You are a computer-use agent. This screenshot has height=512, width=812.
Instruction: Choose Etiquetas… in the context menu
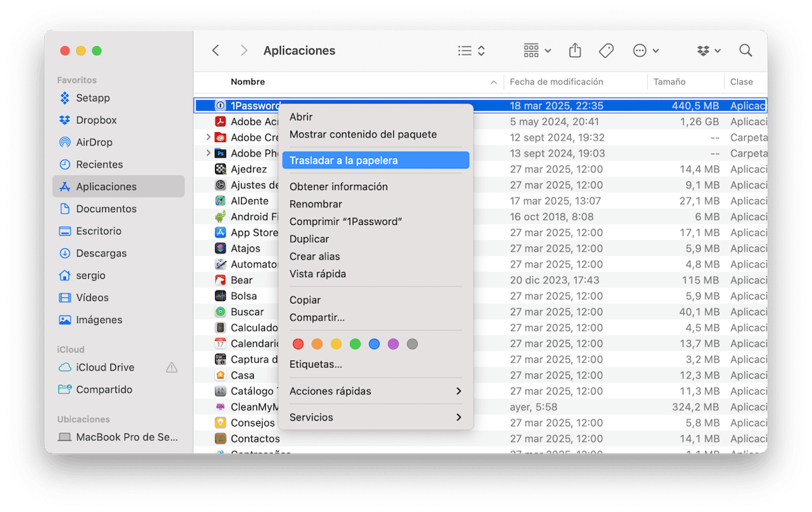coord(376,364)
